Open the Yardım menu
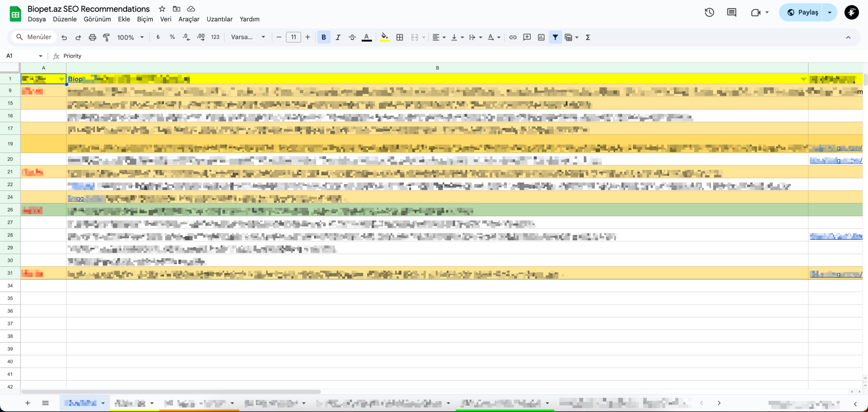The width and height of the screenshot is (868, 412). [x=249, y=19]
